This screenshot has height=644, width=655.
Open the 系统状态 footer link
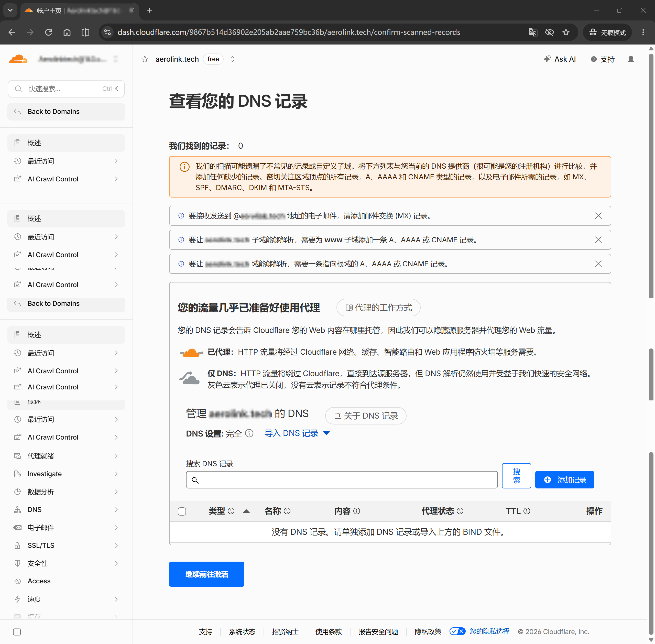pos(242,631)
